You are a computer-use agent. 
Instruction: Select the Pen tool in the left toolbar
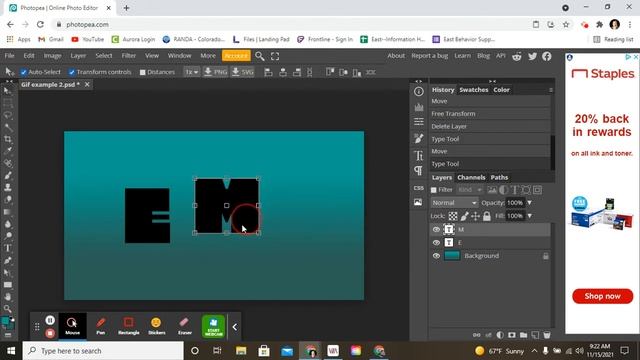pos(8,260)
